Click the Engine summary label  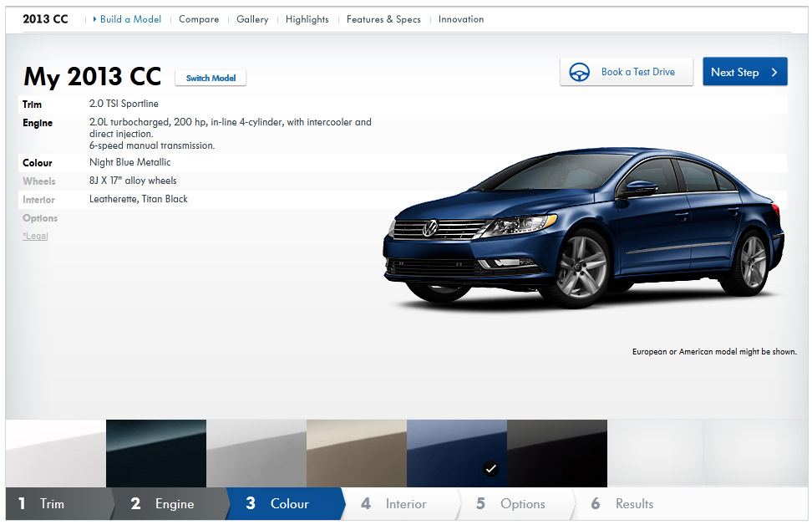pos(38,123)
